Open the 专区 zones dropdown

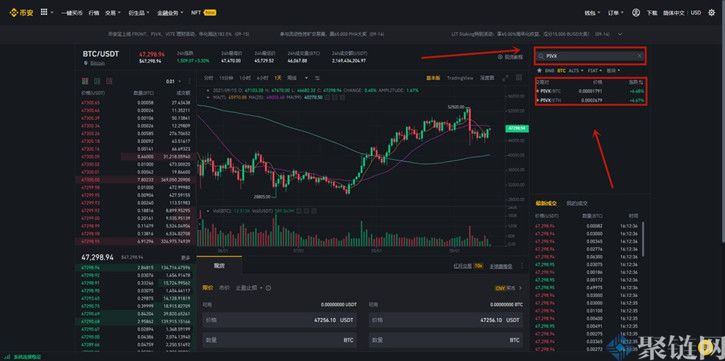[x=613, y=71]
